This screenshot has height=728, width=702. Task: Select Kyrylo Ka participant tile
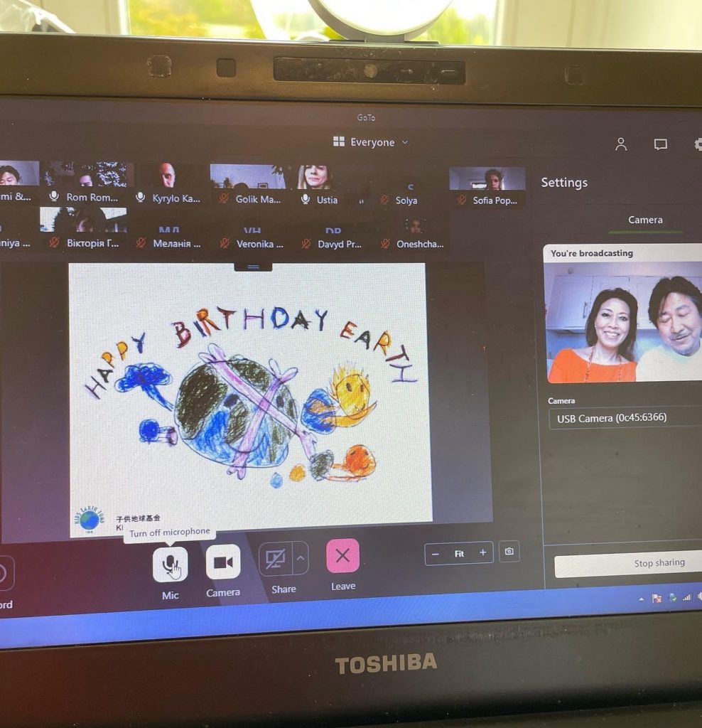[x=169, y=183]
